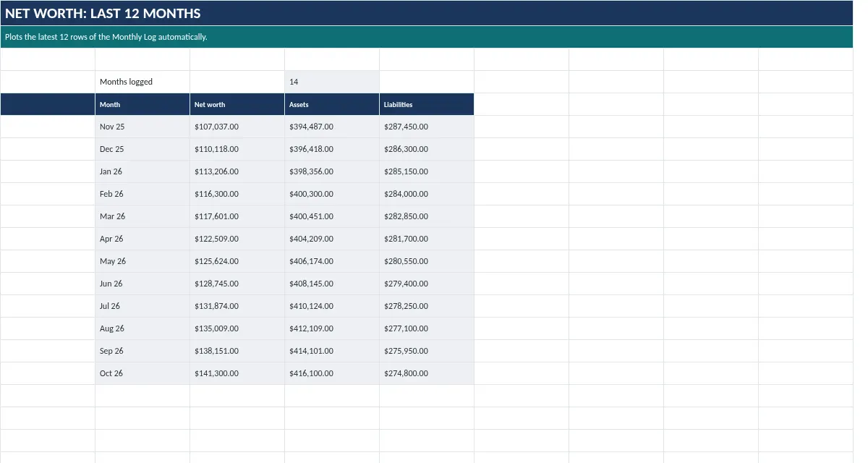The height and width of the screenshot is (463, 868).
Task: Choose the liabilities cell $287,450.00
Action: pos(427,127)
